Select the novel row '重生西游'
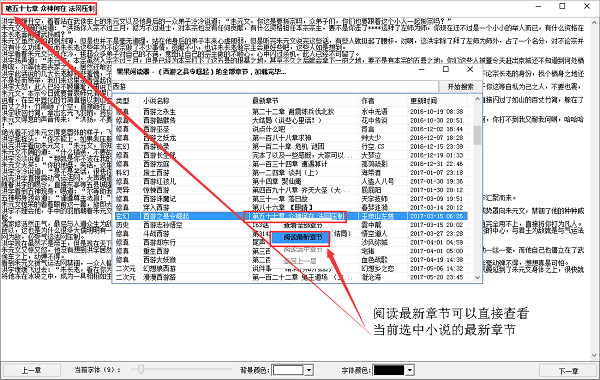This screenshot has height=380, width=600. click(x=291, y=251)
